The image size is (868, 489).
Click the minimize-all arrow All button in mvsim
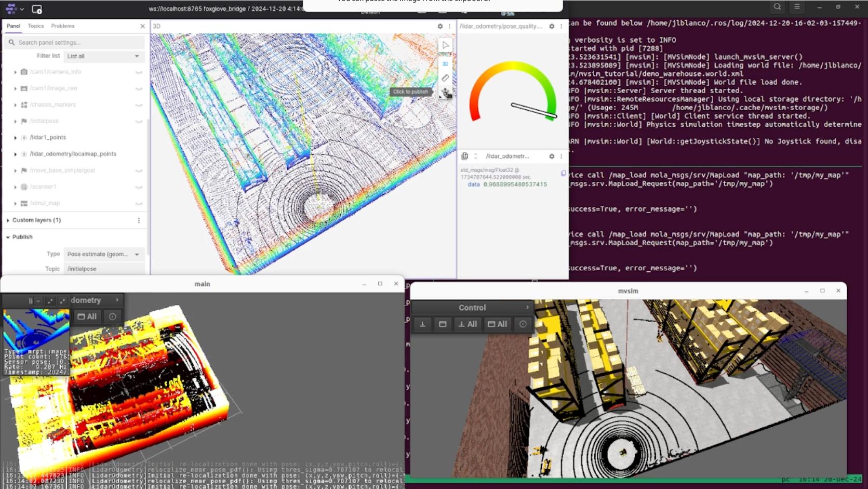coord(468,324)
